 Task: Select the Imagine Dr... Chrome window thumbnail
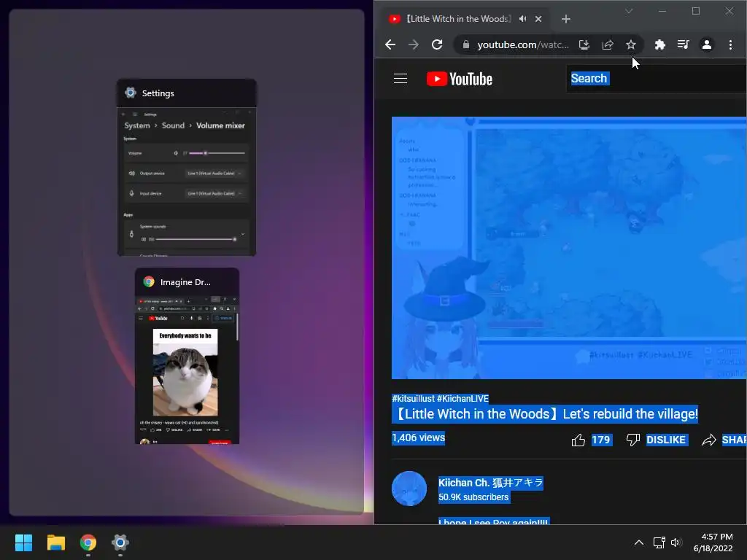187,356
